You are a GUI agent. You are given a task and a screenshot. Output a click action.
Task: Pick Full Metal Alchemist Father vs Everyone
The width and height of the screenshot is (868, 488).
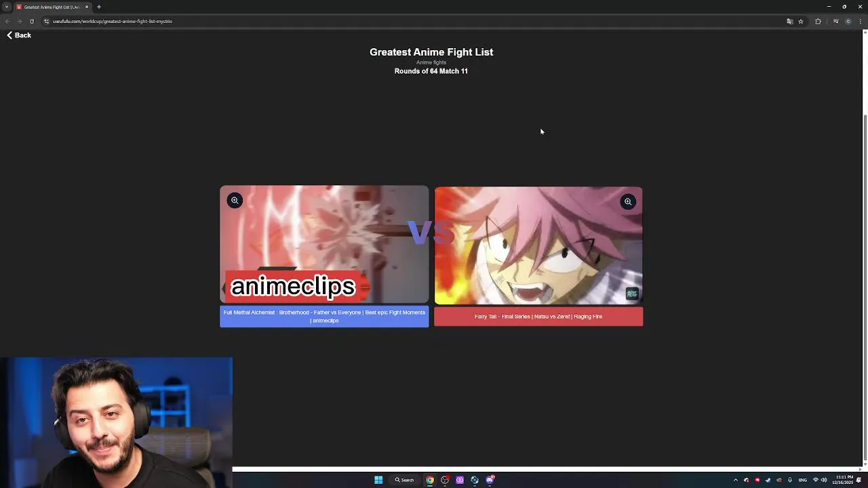pos(324,317)
